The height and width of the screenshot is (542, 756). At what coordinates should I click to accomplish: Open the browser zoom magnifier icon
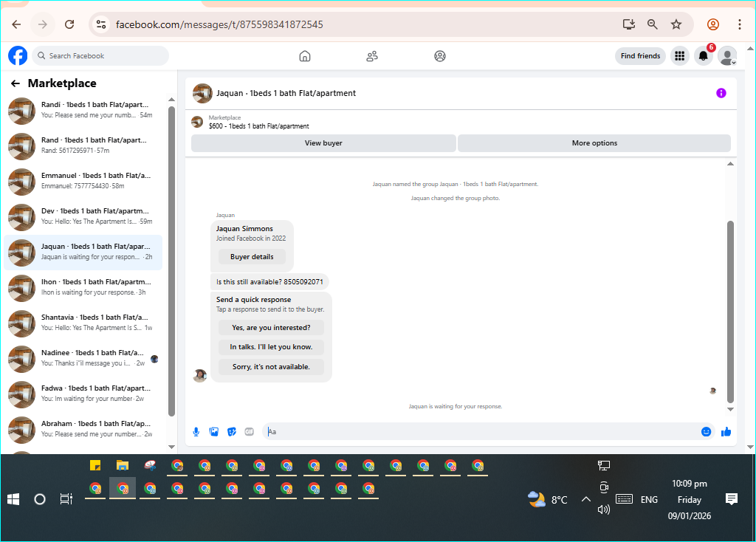(653, 24)
